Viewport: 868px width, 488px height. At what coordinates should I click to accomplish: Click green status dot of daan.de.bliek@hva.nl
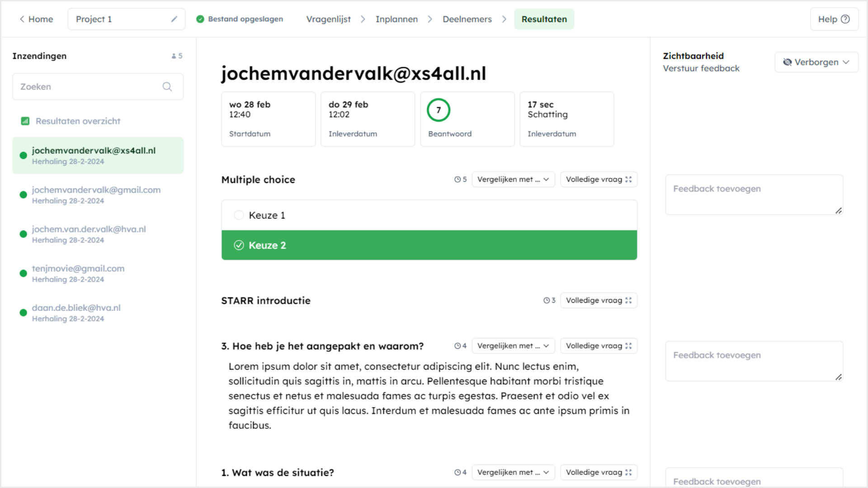pyautogui.click(x=24, y=313)
